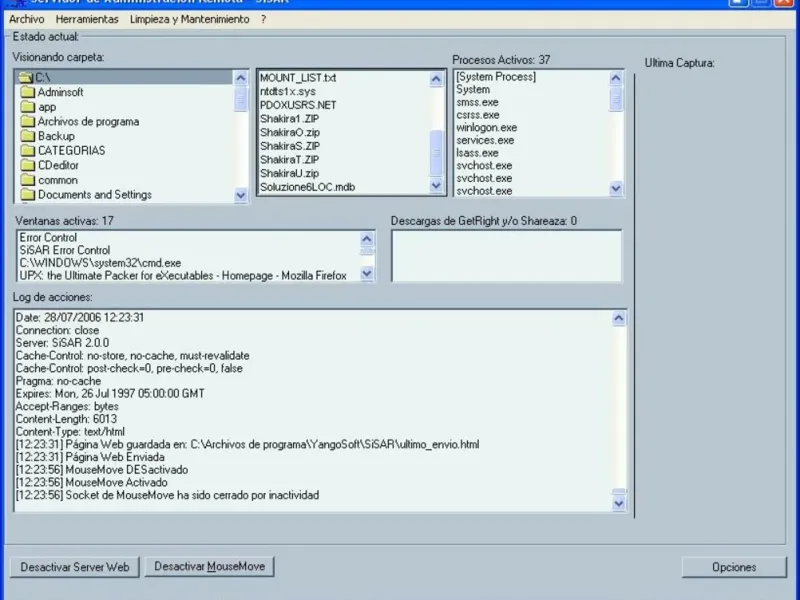The height and width of the screenshot is (600, 800).
Task: Open the CATEGORIAS folder icon
Action: tap(28, 151)
